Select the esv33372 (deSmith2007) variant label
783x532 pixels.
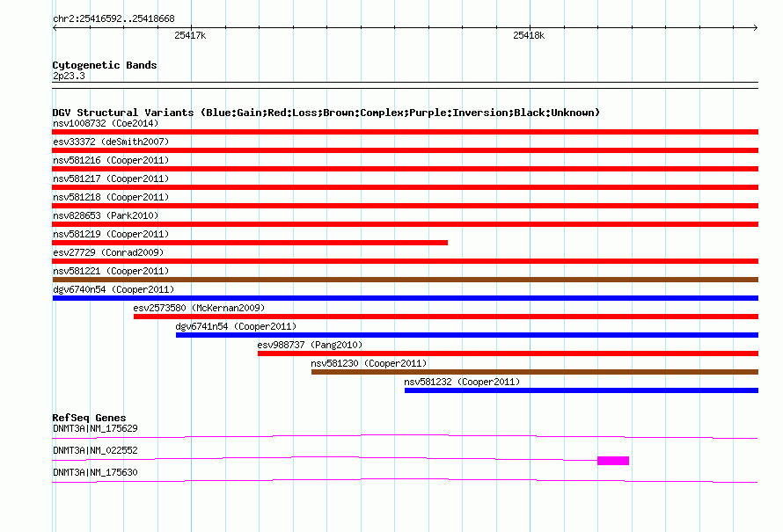(111, 142)
